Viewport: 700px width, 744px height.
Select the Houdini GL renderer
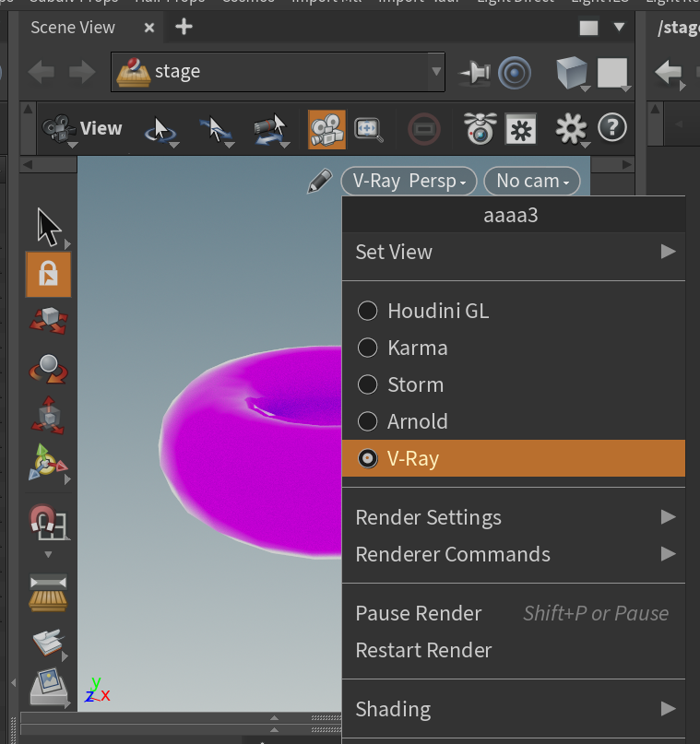point(514,312)
